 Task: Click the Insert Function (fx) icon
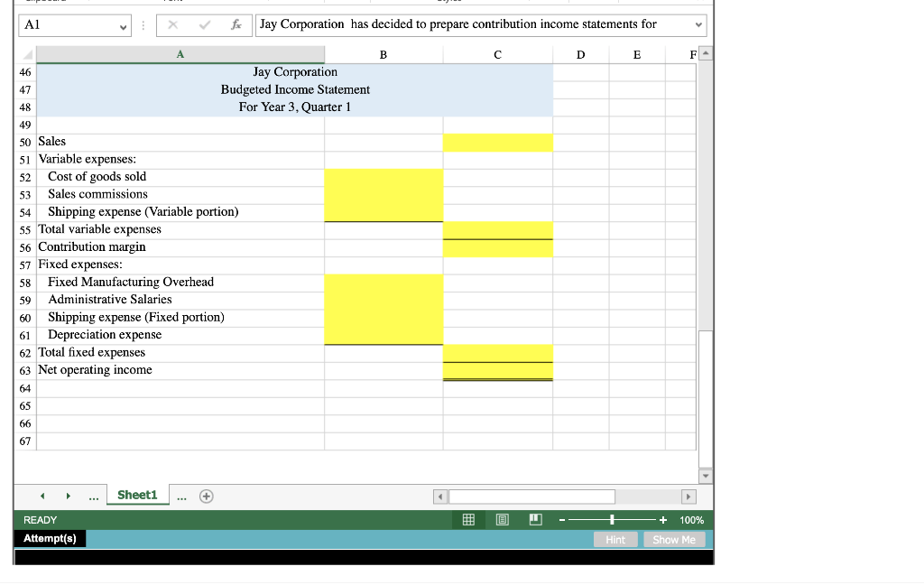236,24
